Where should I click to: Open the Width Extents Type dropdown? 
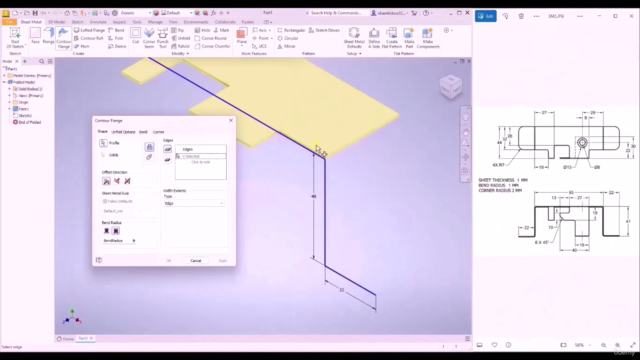(194, 203)
